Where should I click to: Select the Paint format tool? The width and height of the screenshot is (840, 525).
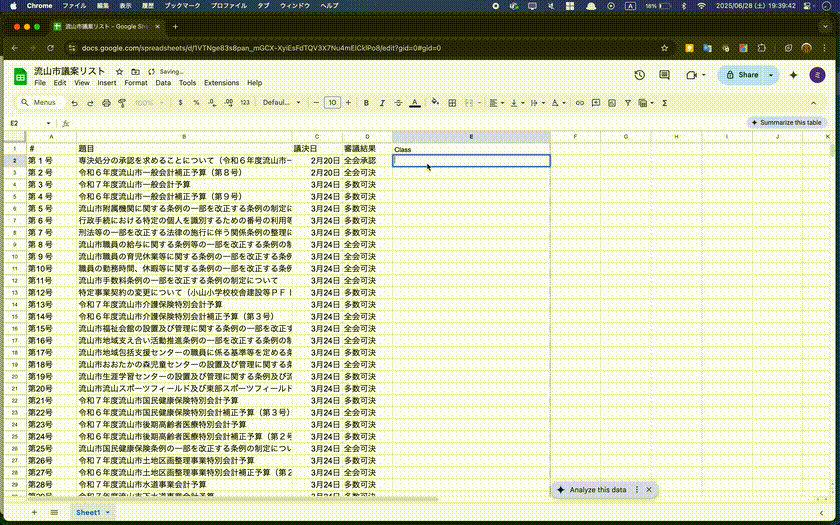click(120, 102)
